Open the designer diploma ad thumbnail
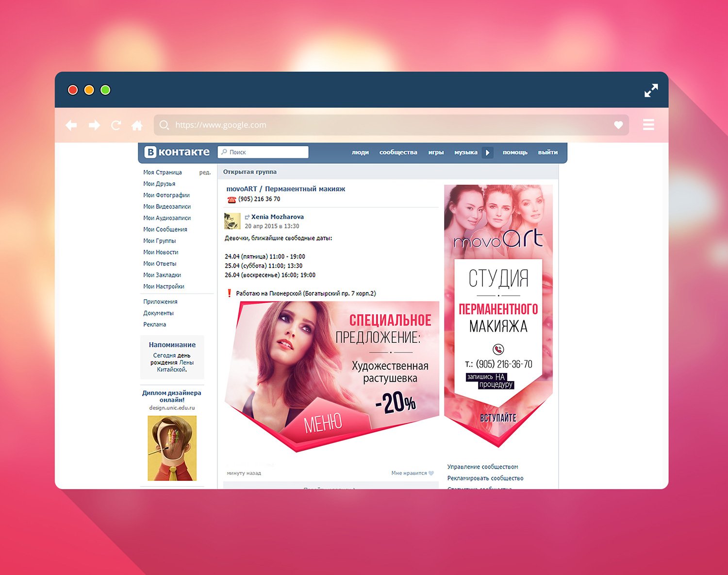728x575 pixels. (172, 448)
